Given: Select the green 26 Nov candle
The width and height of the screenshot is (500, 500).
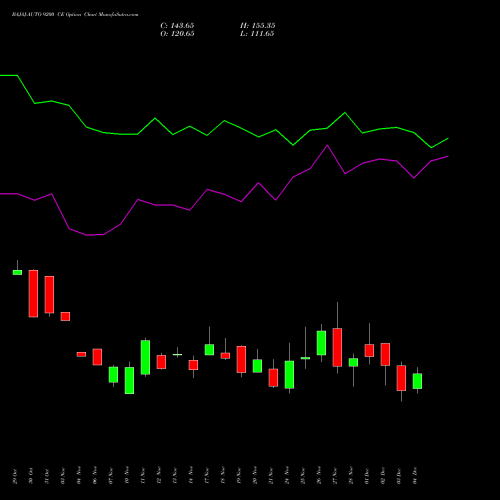Looking at the screenshot, I should pos(321,343).
